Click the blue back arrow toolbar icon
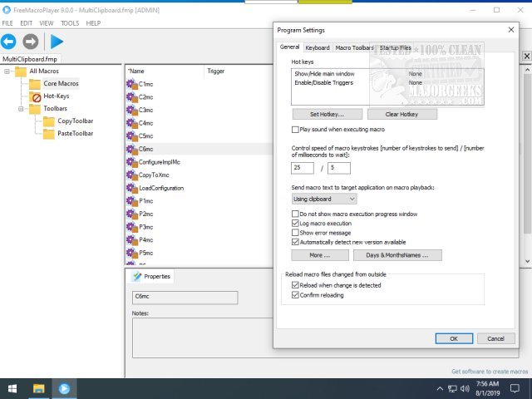The image size is (532, 399). 8,42
